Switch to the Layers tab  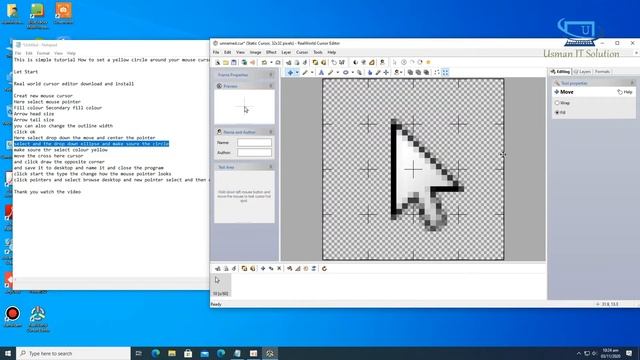click(x=582, y=72)
